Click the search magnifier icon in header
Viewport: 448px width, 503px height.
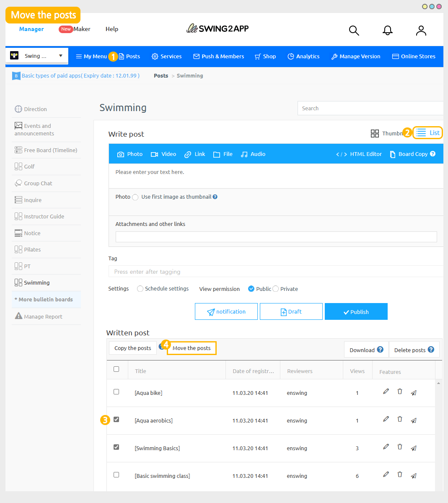coord(354,31)
